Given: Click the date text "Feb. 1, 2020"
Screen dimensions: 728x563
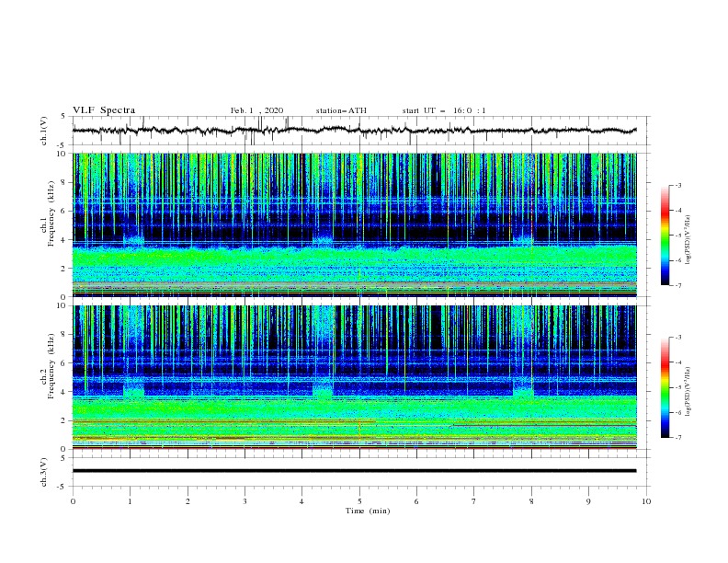Looking at the screenshot, I should (256, 110).
